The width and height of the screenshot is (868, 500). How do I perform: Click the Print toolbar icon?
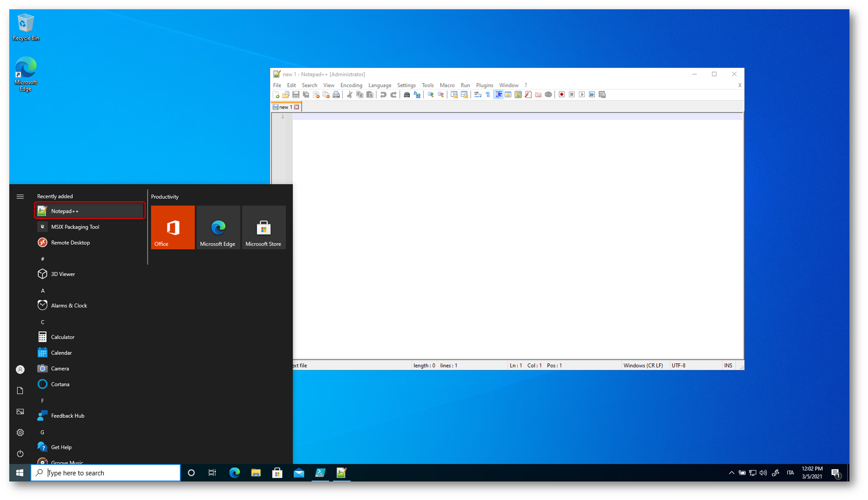coord(337,95)
